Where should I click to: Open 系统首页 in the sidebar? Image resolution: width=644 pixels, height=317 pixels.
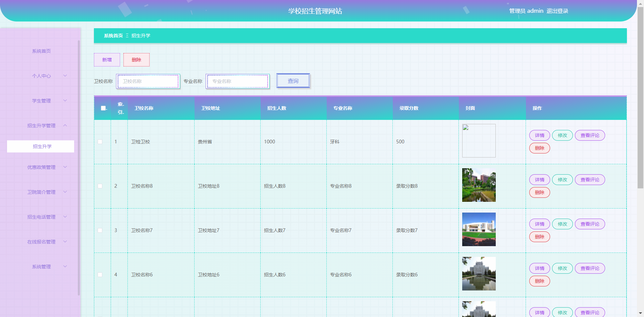(x=41, y=51)
